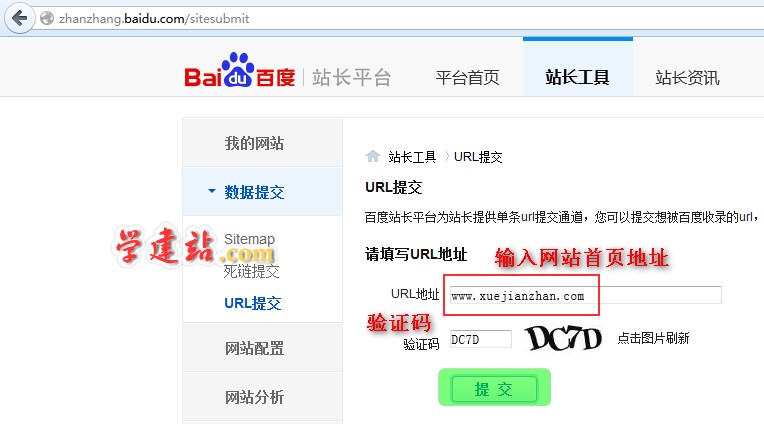Click the URL提交 breadcrumb text

(478, 157)
